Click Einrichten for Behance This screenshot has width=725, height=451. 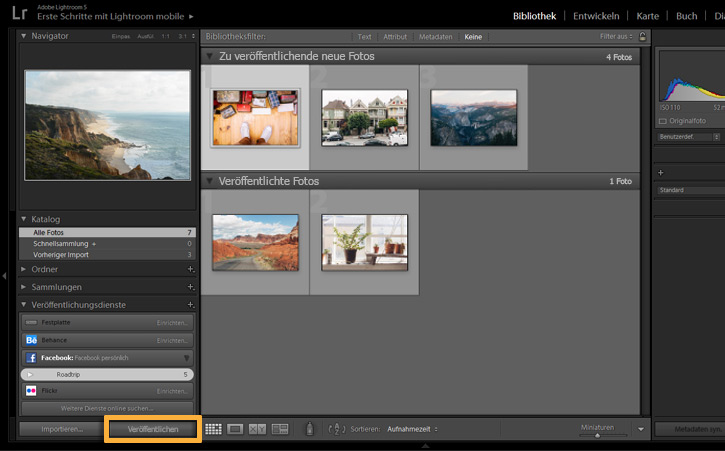tap(172, 340)
